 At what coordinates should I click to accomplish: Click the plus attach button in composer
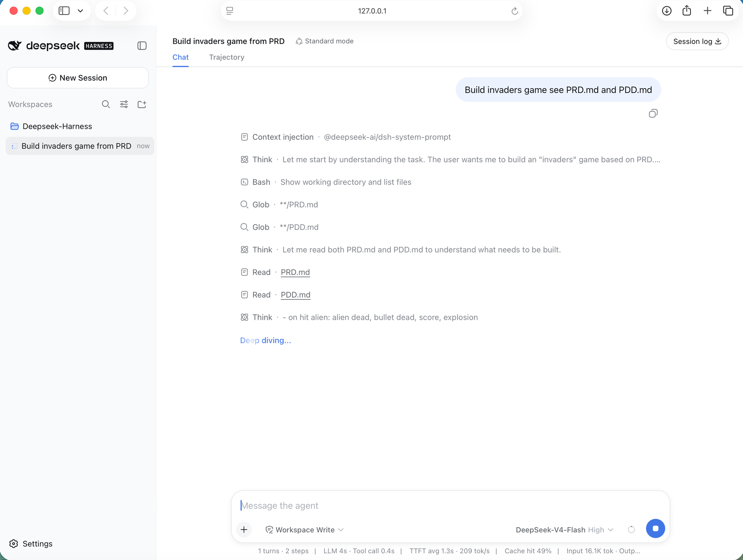(x=244, y=530)
